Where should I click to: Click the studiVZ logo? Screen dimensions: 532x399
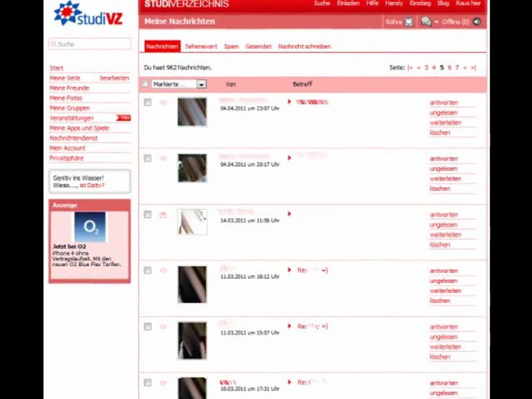(88, 13)
